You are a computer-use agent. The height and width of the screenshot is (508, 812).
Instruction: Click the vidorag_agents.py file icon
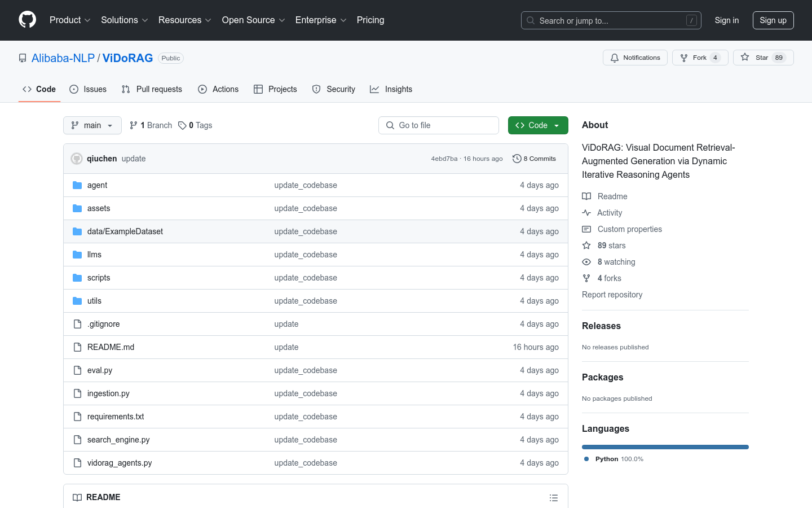click(77, 463)
